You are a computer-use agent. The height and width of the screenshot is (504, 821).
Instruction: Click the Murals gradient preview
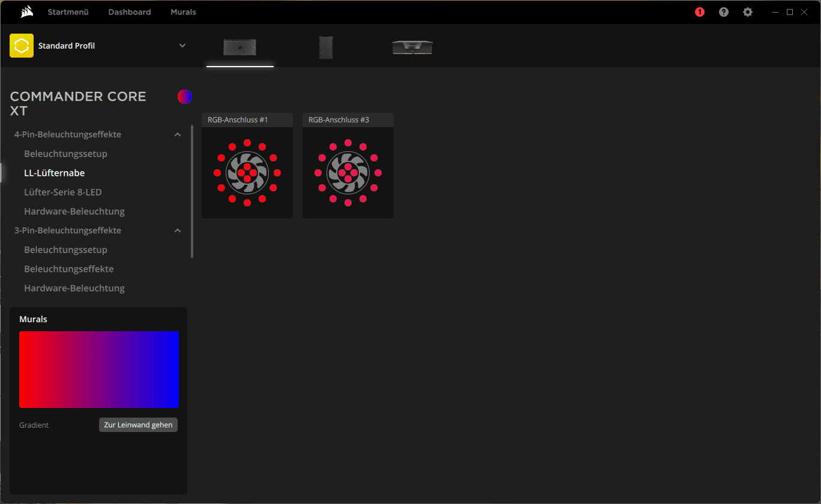pyautogui.click(x=99, y=370)
